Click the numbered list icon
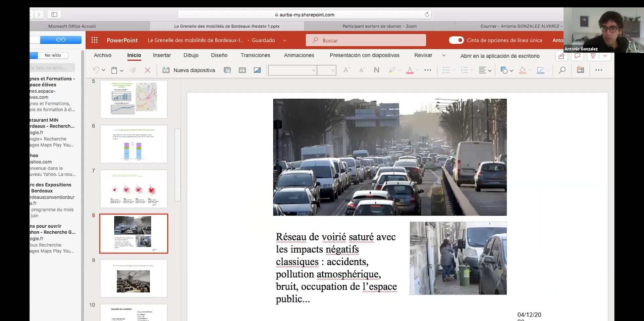Image resolution: width=644 pixels, height=321 pixels. coord(464,70)
